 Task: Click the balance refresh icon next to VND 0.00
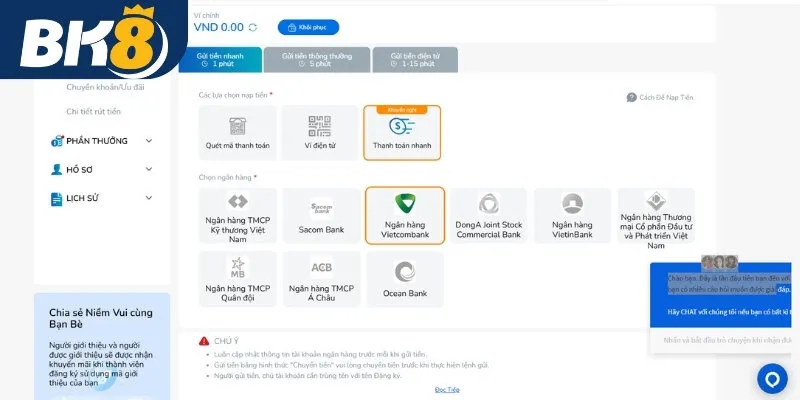pos(253,28)
